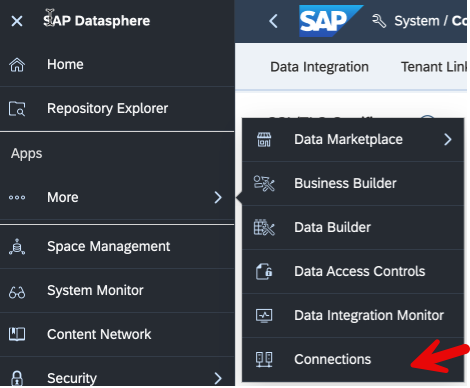Open the Tenant Links tab
Viewport: 470px width, 388px height.
click(434, 67)
